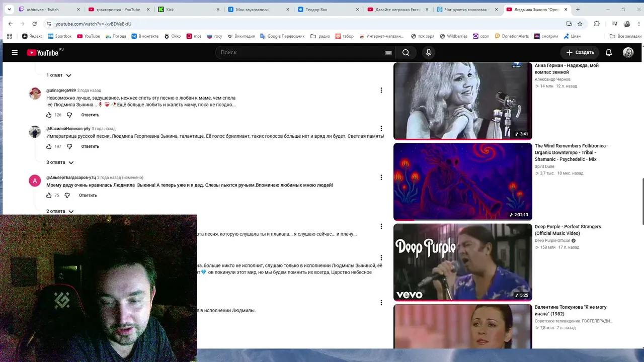
Task: Open the 'Википедия' bookmark
Action: pyautogui.click(x=241, y=36)
